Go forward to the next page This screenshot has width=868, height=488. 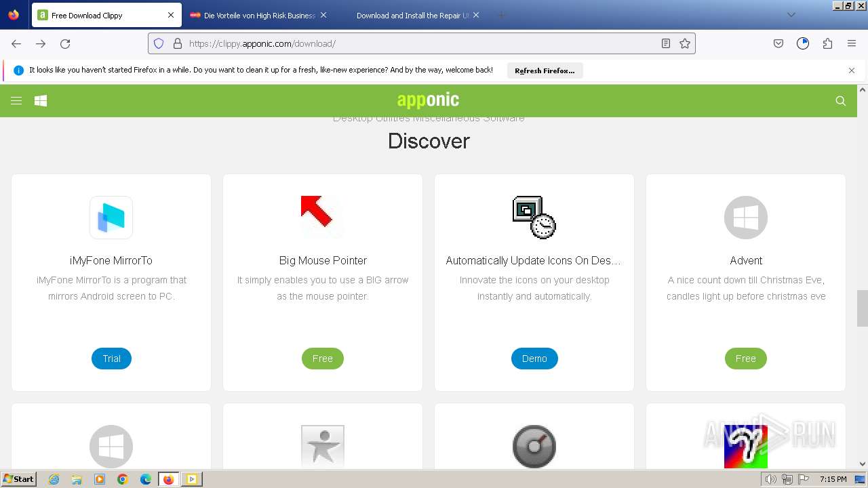[x=41, y=43]
